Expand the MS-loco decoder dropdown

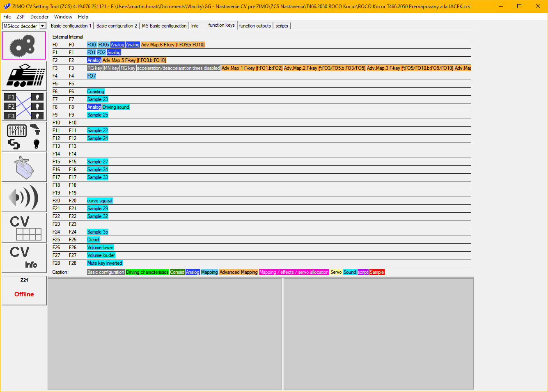click(x=42, y=26)
